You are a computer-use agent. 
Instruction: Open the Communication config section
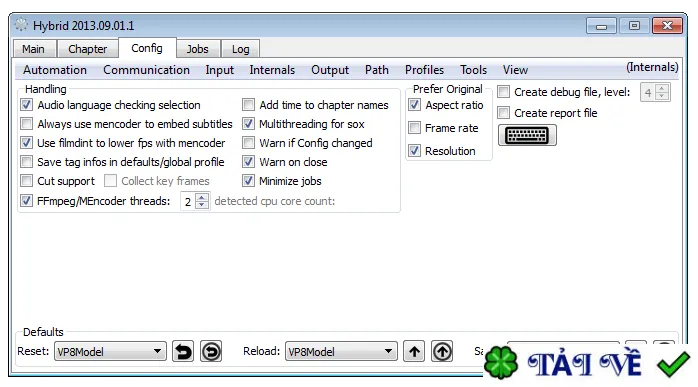(x=146, y=70)
